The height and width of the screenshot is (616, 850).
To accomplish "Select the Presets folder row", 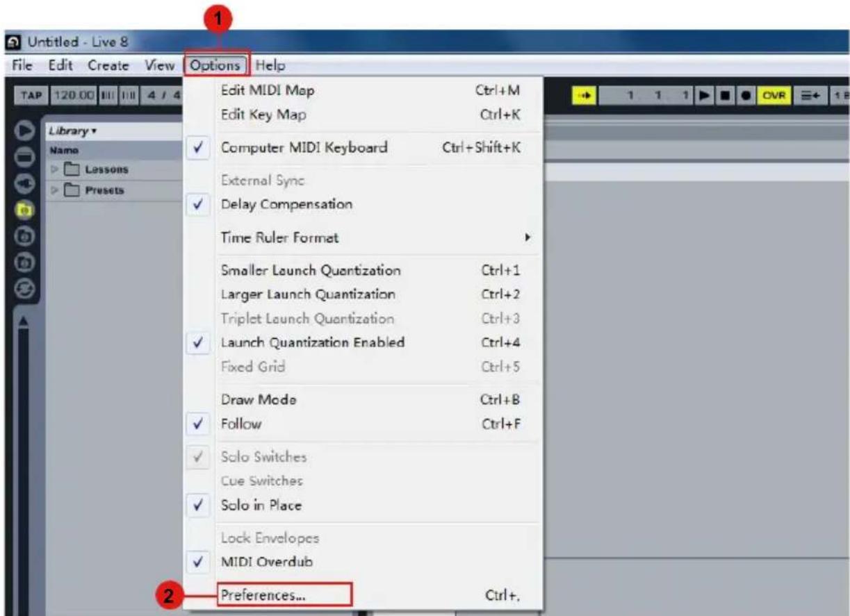I will [114, 190].
